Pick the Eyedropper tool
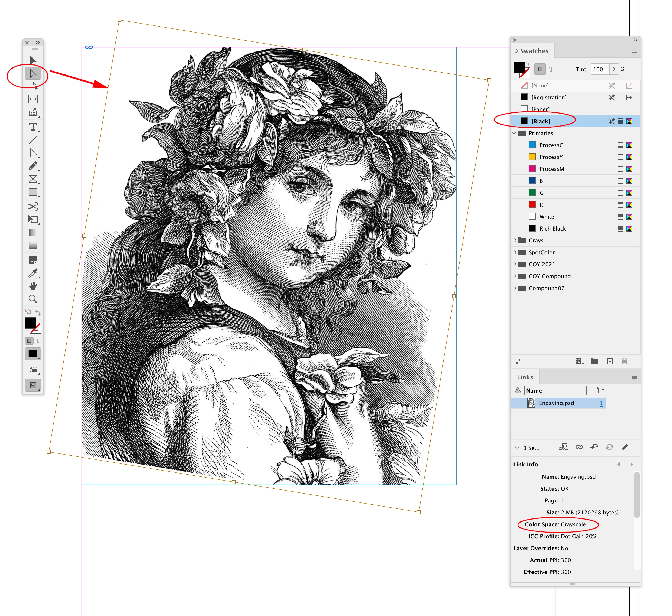 point(33,273)
